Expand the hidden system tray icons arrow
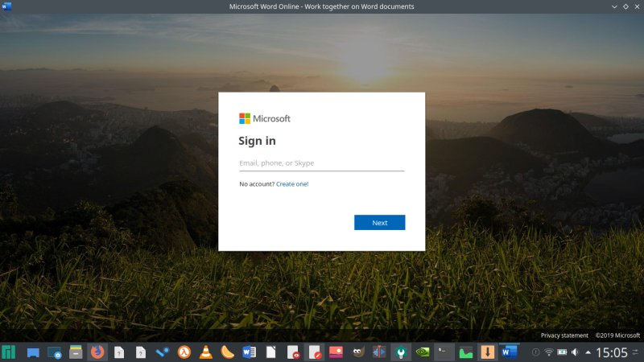Screen dimensions: 644x362 (587, 352)
